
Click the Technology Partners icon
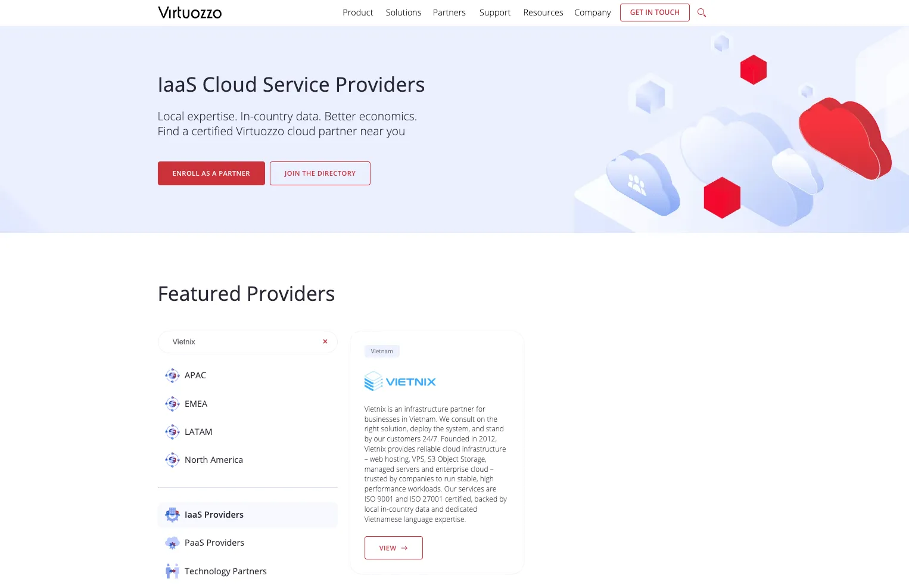172,571
